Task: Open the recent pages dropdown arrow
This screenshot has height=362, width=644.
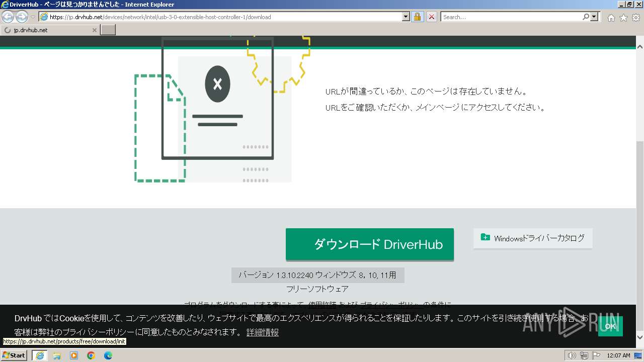Action: [x=33, y=17]
